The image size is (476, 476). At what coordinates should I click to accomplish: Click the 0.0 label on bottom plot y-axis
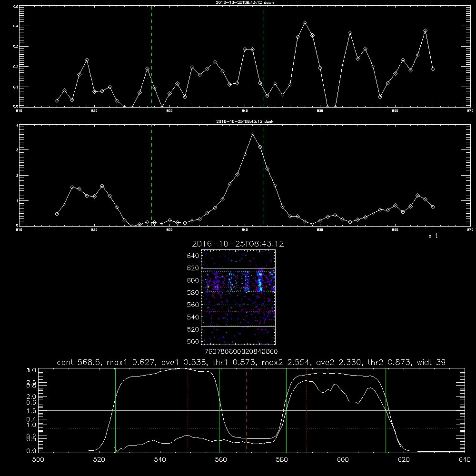click(31, 451)
